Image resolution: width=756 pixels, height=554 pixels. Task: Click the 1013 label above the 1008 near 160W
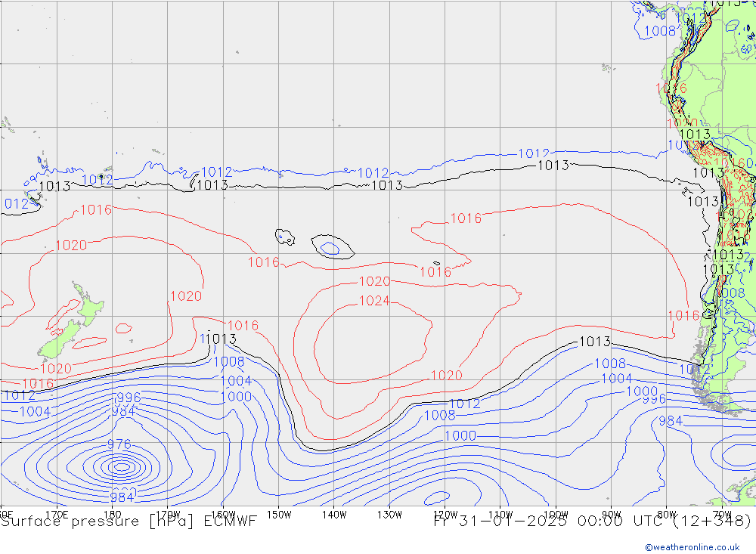[218, 339]
